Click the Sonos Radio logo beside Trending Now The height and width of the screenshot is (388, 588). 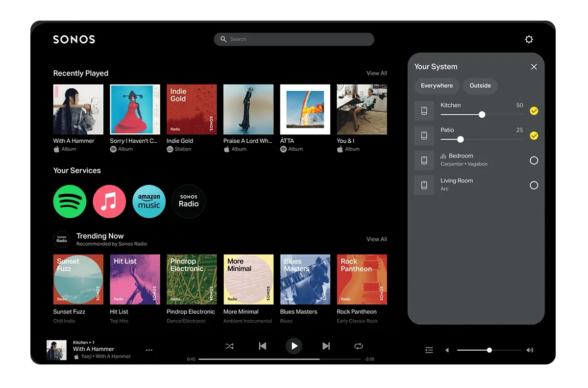62,239
